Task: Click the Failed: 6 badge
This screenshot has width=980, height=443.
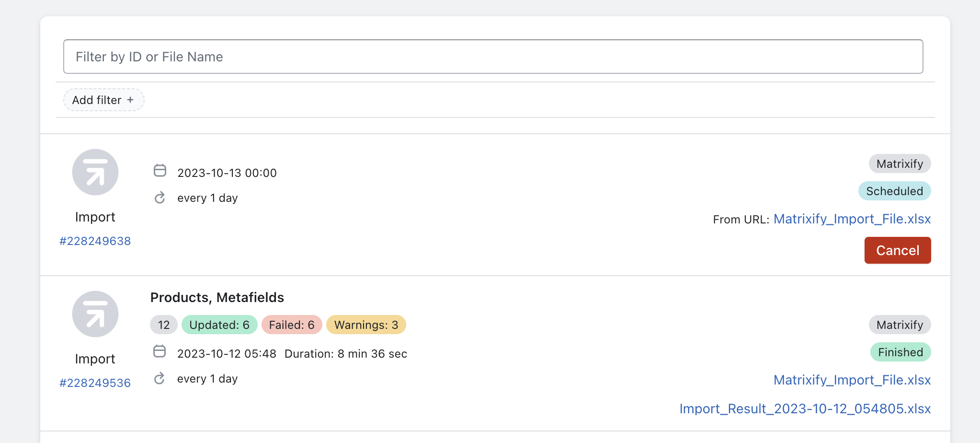Action: tap(292, 325)
